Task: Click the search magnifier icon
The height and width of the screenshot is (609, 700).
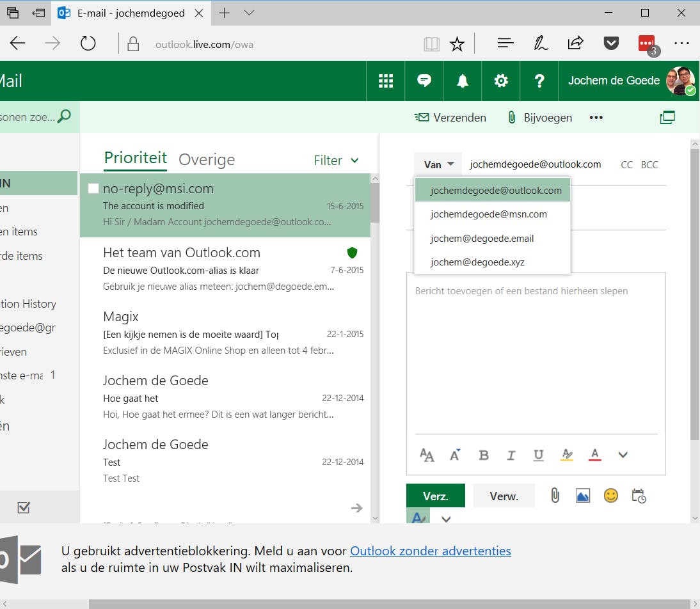Action: tap(64, 116)
